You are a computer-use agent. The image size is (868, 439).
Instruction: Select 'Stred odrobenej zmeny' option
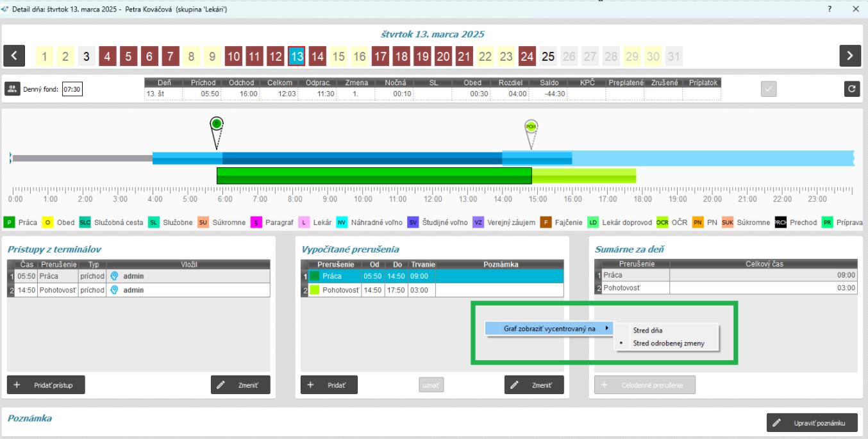click(668, 344)
